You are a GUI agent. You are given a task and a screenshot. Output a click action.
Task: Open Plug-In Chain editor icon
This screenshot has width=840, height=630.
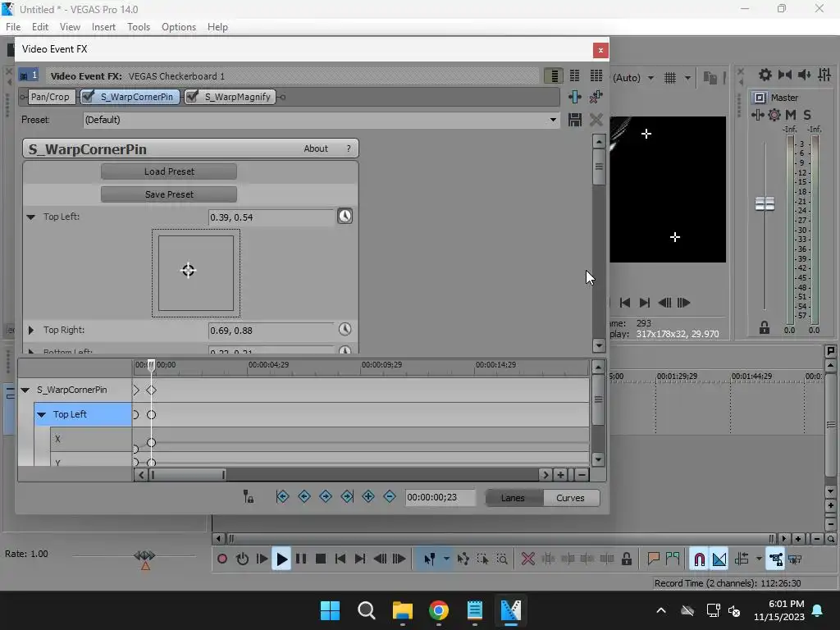pyautogui.click(x=575, y=97)
